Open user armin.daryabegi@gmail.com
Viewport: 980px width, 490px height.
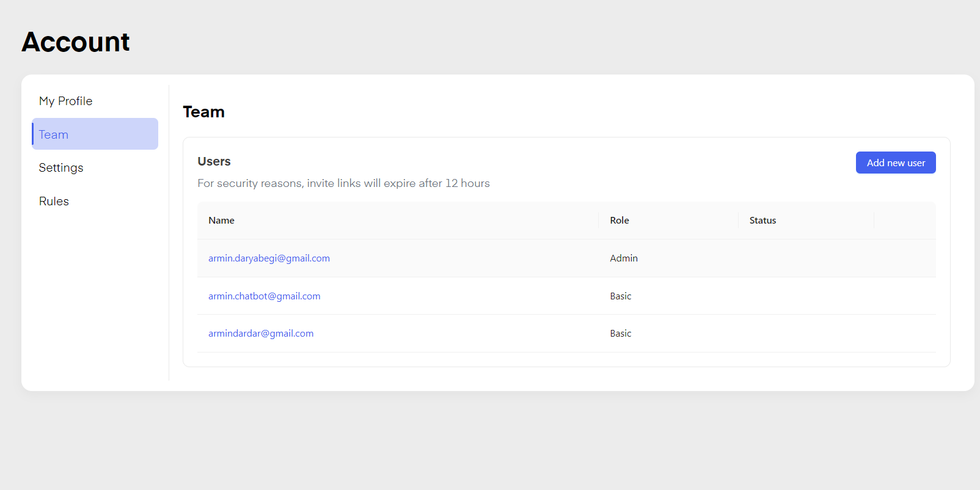point(269,258)
